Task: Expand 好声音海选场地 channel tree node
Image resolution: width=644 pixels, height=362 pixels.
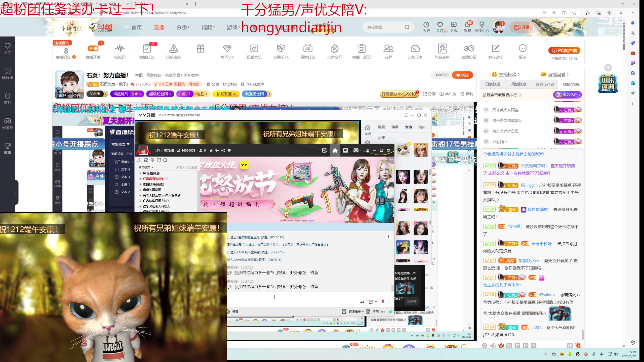Action: click(140, 179)
